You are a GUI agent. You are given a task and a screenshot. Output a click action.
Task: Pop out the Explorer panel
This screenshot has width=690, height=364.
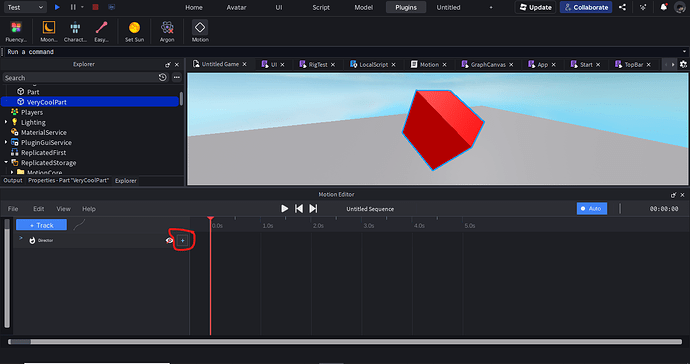[168, 64]
